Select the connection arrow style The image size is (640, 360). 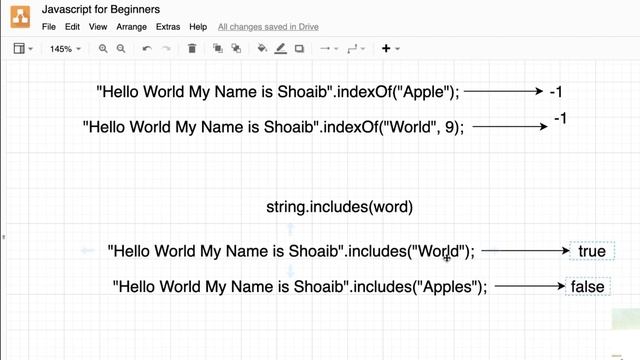click(x=325, y=49)
